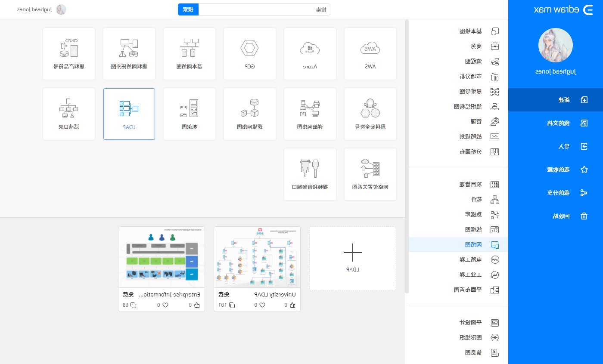Open the 新建 (New) sidebar item
The height and width of the screenshot is (364, 603).
click(556, 100)
